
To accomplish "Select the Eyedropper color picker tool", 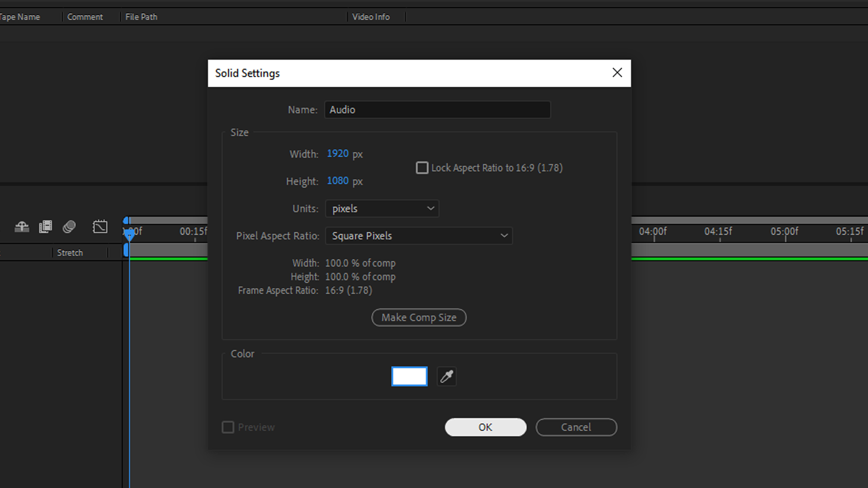I will [447, 376].
